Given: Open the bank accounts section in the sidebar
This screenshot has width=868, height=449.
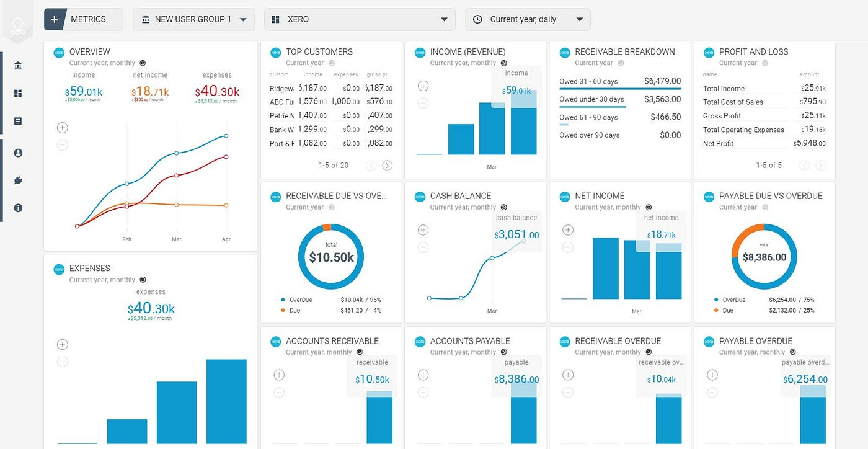Looking at the screenshot, I should (x=18, y=65).
